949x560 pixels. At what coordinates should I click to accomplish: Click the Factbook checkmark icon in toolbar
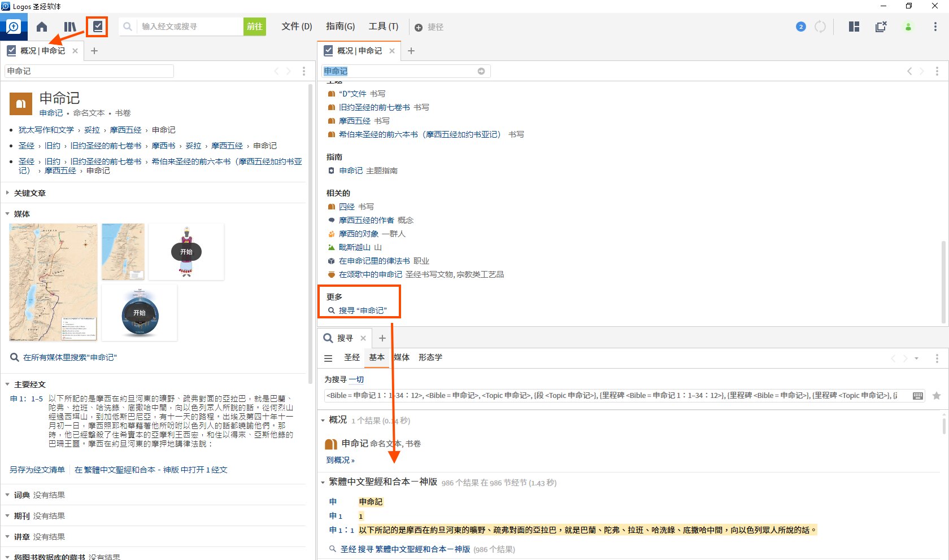click(98, 27)
